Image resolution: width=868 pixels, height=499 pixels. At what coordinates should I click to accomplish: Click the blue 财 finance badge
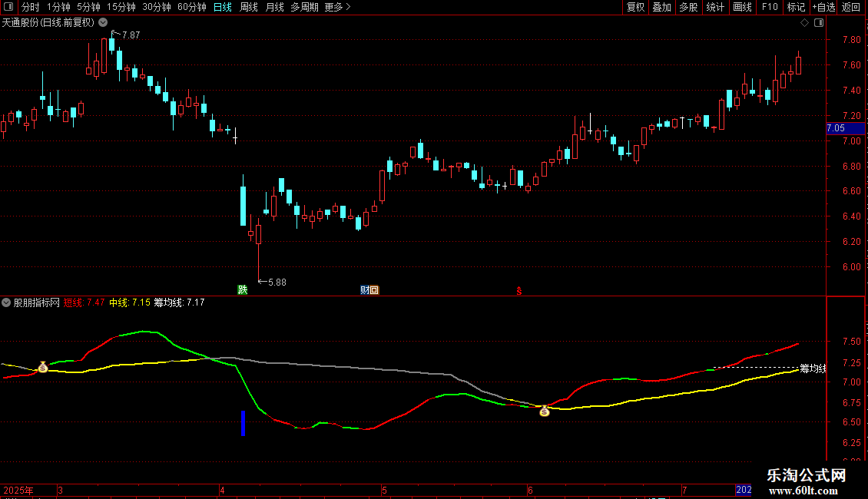pyautogui.click(x=365, y=290)
